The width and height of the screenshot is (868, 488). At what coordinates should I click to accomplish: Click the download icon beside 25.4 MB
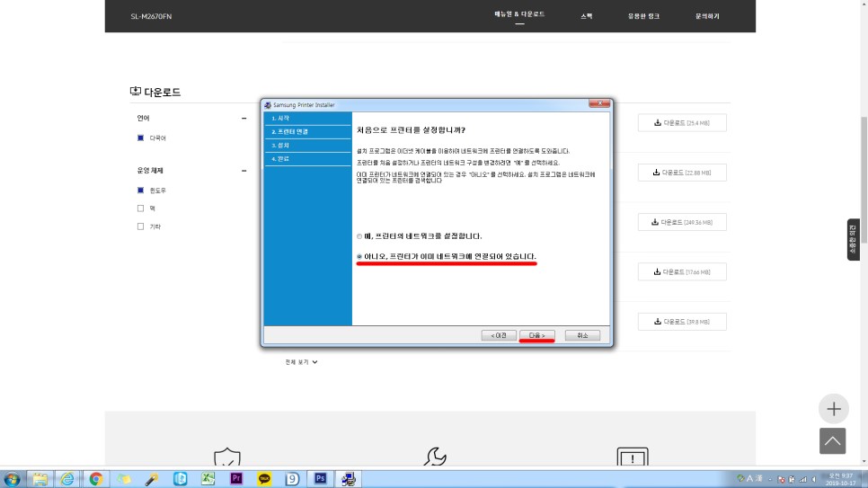(x=657, y=123)
